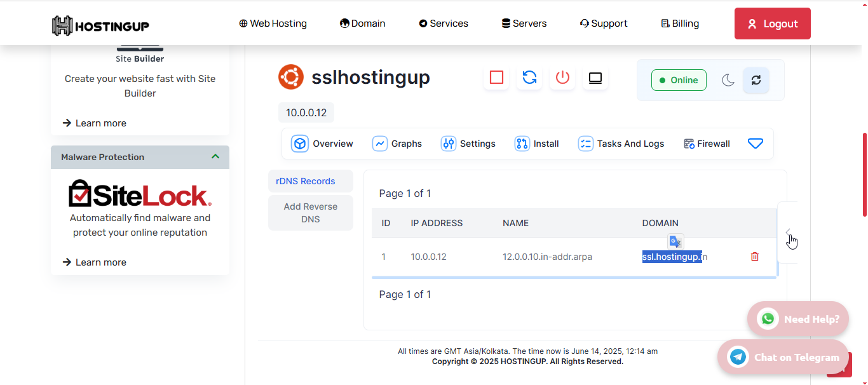Follow the Site Builder Learn more link
868x385 pixels.
[x=95, y=123]
